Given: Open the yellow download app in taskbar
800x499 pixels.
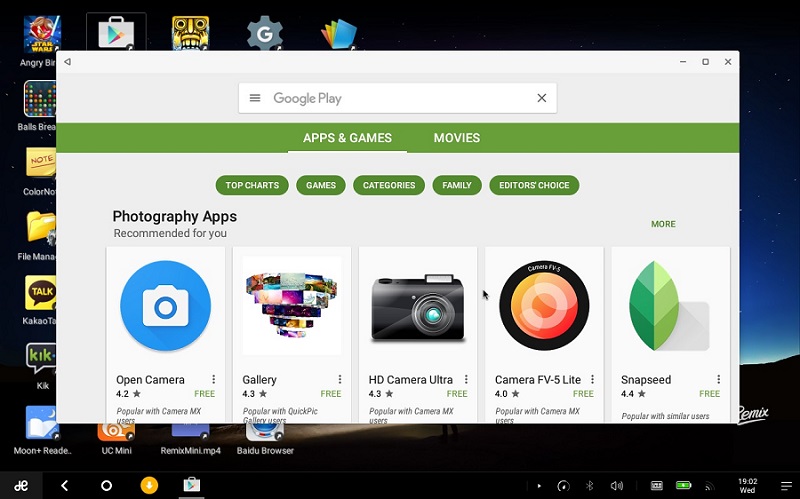Looking at the screenshot, I should click(149, 485).
